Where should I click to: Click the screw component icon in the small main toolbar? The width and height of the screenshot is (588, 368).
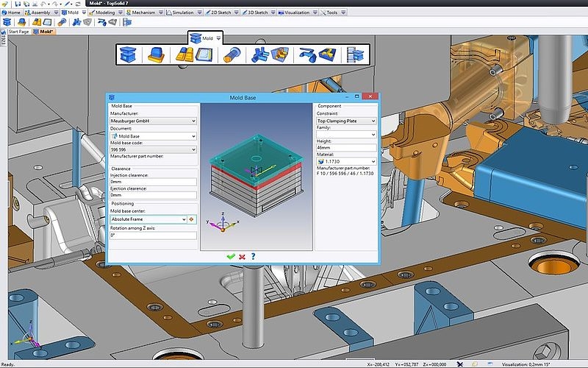tap(62, 22)
